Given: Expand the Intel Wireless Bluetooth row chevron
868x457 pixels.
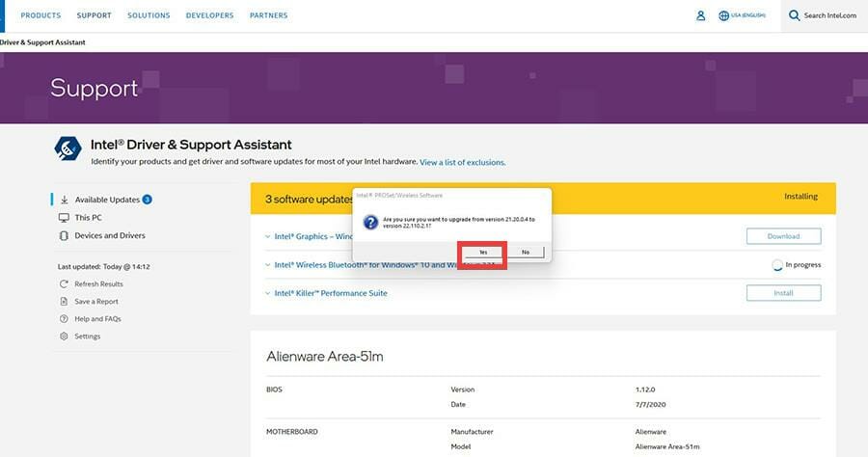Looking at the screenshot, I should [x=268, y=265].
